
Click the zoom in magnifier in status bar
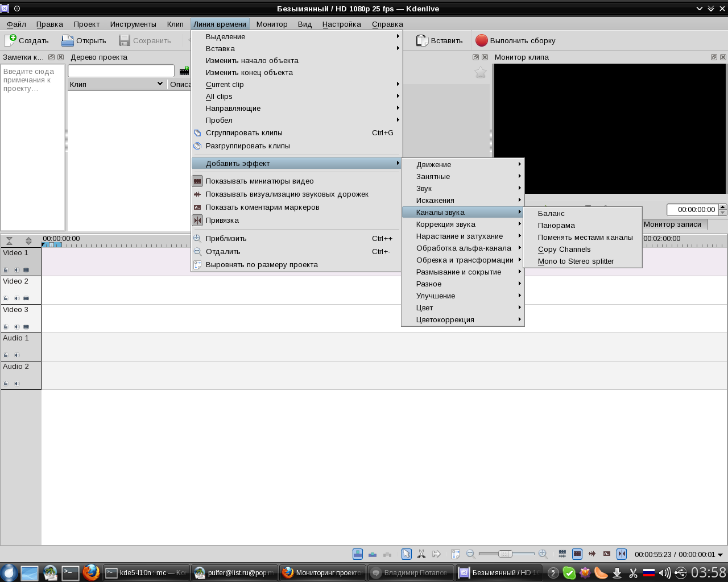pyautogui.click(x=543, y=554)
